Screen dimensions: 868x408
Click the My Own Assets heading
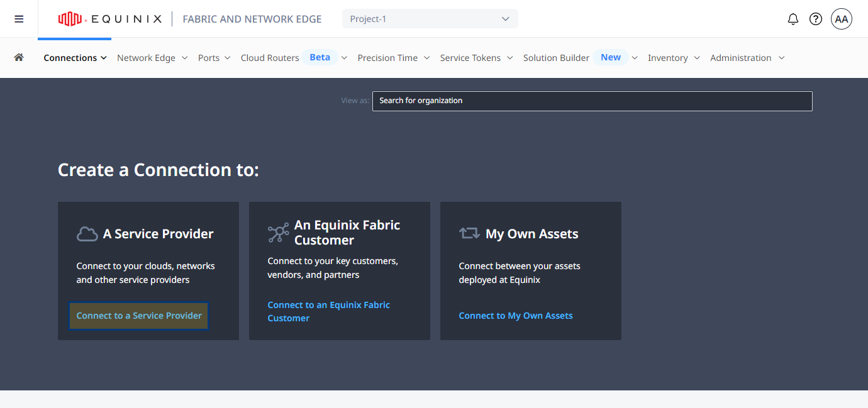(532, 234)
